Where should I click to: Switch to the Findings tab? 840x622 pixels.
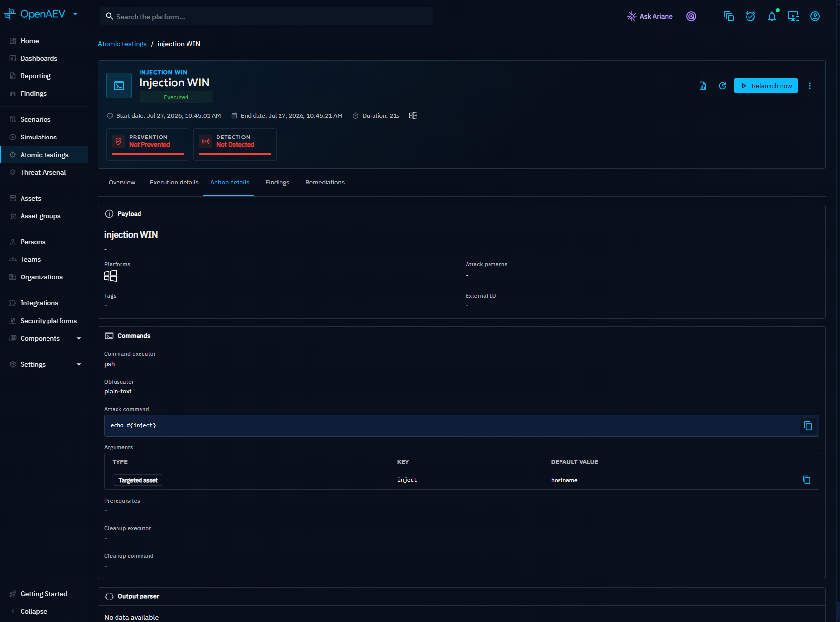click(x=278, y=183)
